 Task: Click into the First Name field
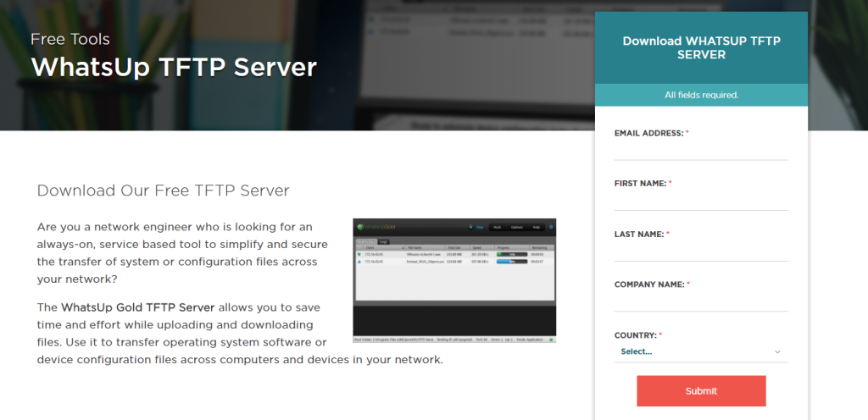pos(701,201)
